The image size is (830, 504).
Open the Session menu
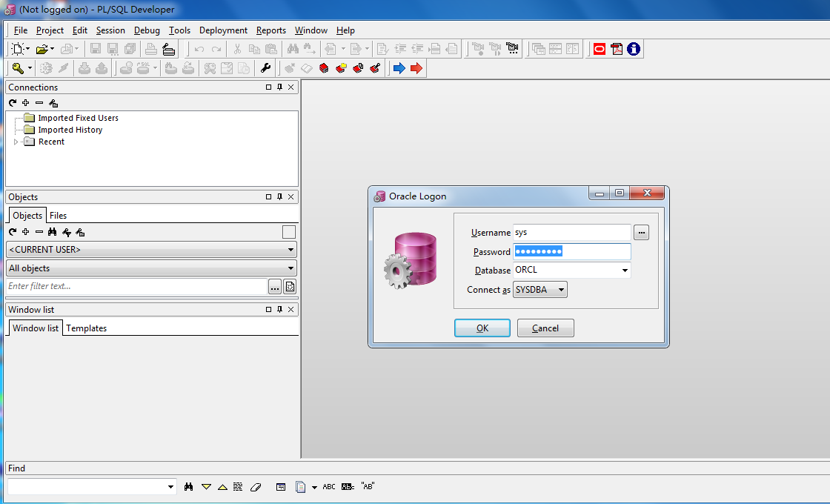[110, 30]
